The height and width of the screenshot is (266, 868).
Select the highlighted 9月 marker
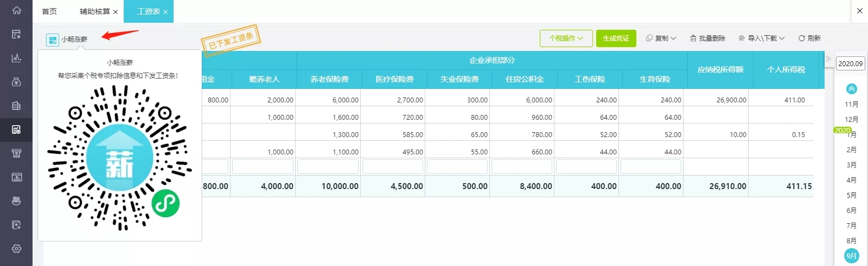click(851, 256)
